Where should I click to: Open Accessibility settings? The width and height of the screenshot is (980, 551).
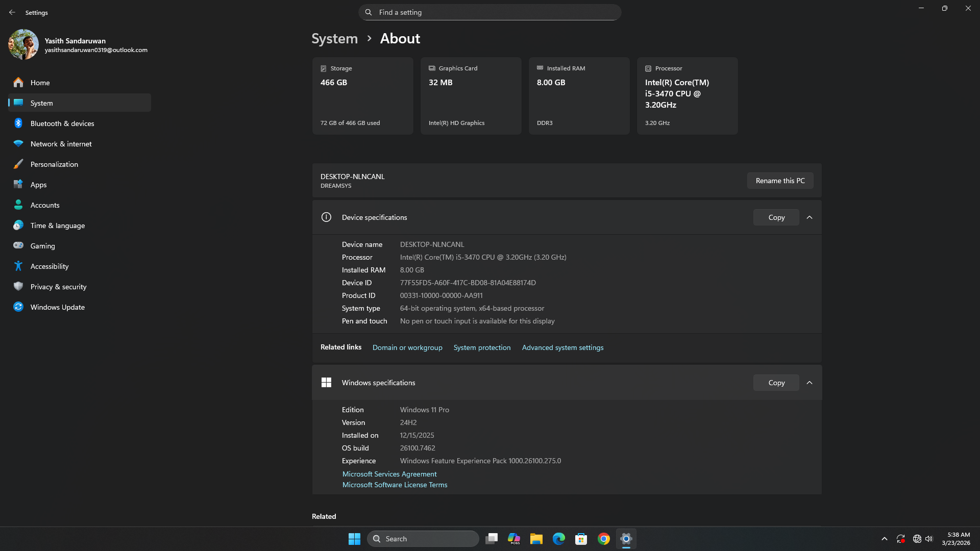coord(50,266)
